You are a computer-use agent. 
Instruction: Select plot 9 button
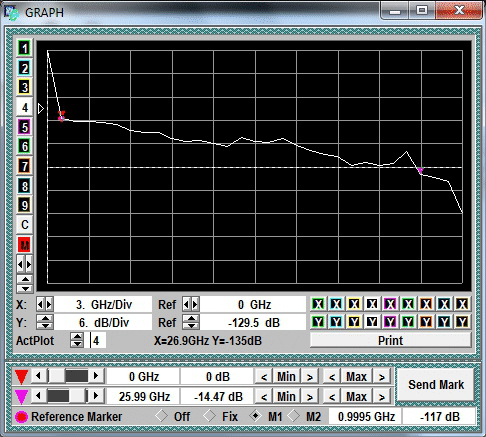24,205
